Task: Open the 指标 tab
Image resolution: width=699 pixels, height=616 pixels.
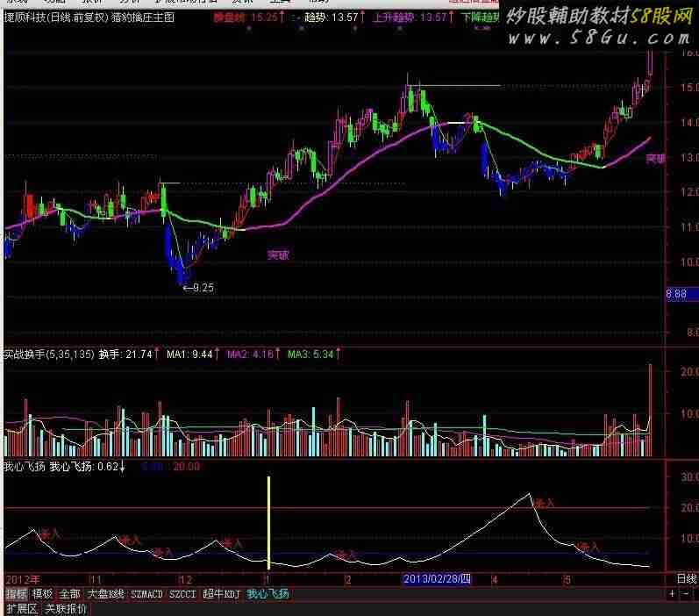Action: point(17,594)
